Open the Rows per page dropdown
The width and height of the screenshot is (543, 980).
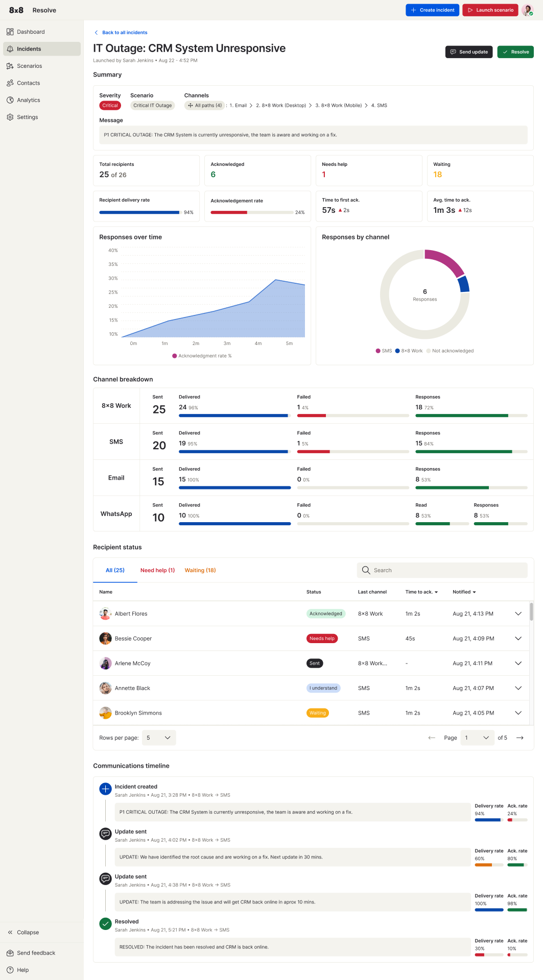coord(159,738)
